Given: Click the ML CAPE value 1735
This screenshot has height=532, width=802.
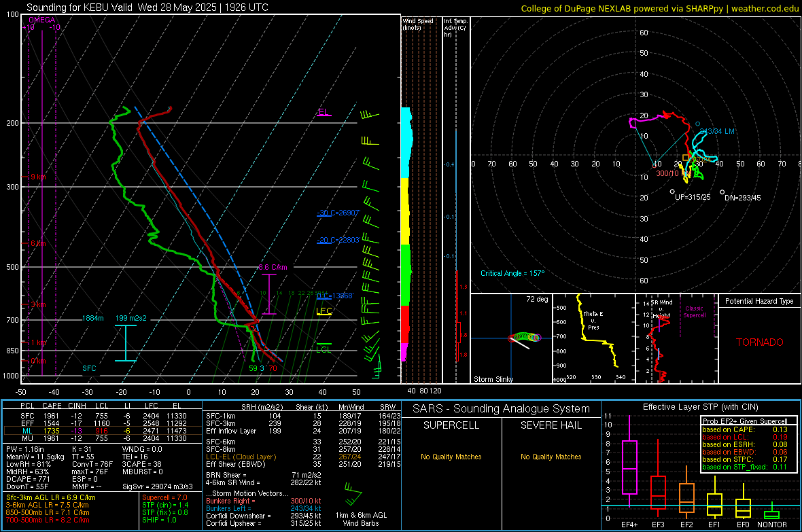Looking at the screenshot, I should coord(51,431).
